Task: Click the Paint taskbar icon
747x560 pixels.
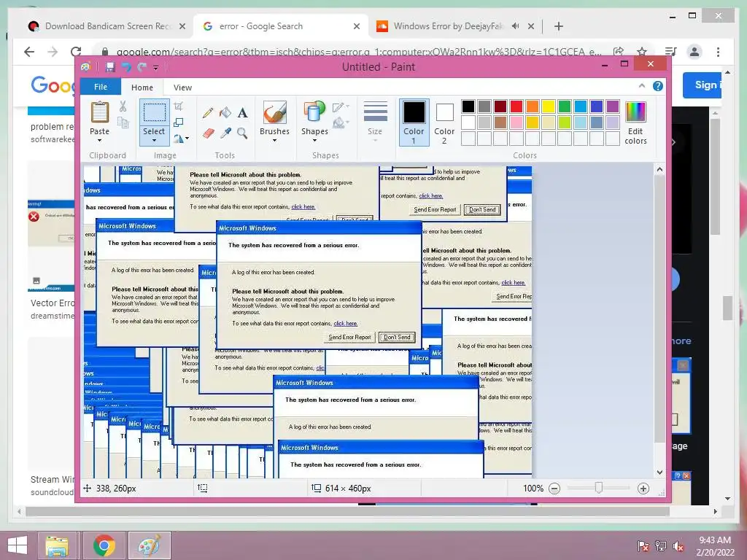Action: [x=149, y=545]
